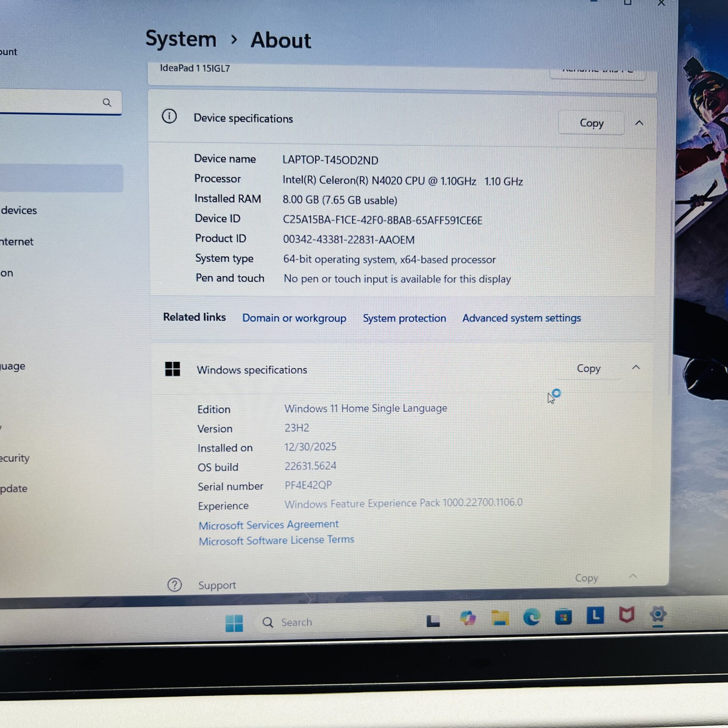Click the search magnifier in the settings sidebar
728x728 pixels.
coord(107,102)
